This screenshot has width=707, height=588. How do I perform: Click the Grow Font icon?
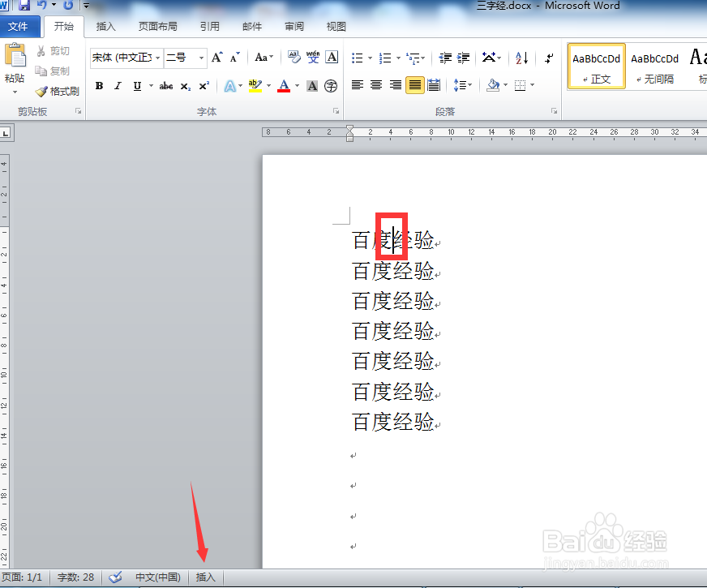pos(216,58)
